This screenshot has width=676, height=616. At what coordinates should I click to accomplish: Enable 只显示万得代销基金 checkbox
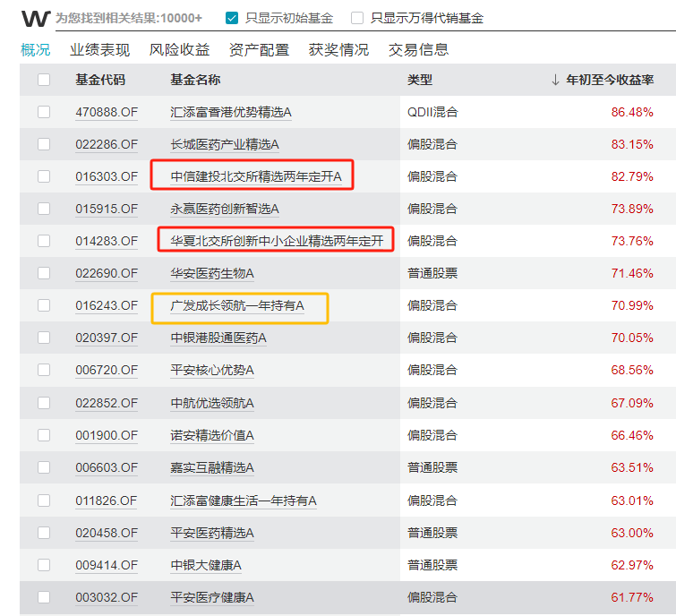(x=357, y=18)
